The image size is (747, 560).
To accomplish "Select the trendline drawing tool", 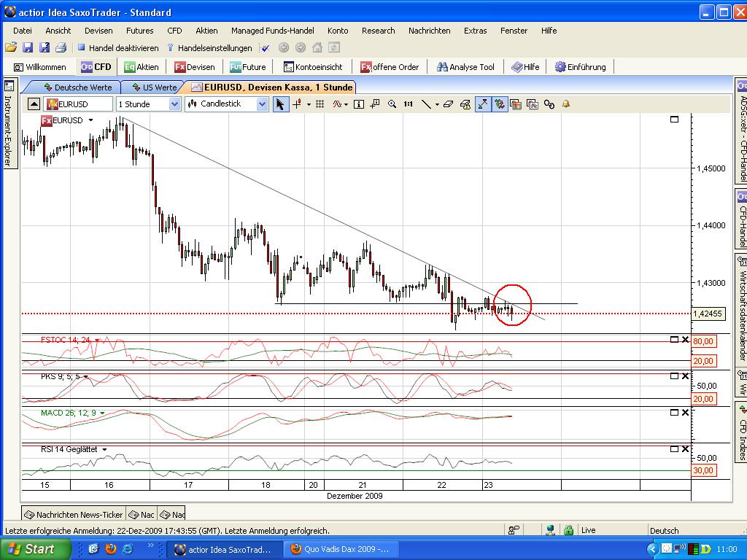I will 427,104.
